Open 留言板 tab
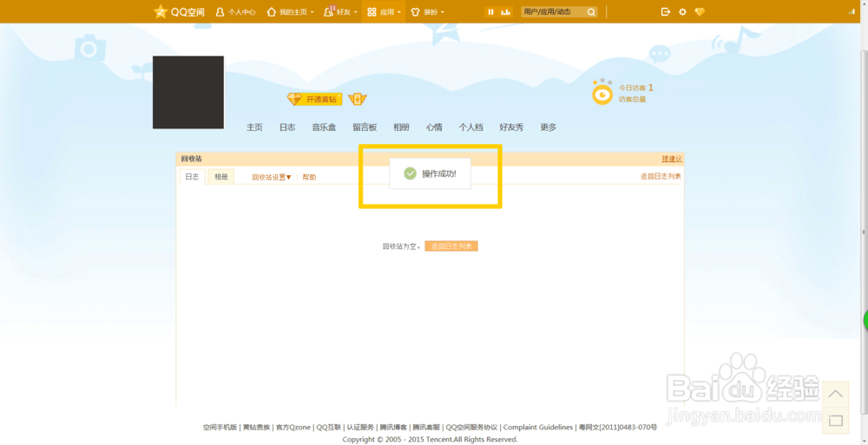 pyautogui.click(x=365, y=128)
